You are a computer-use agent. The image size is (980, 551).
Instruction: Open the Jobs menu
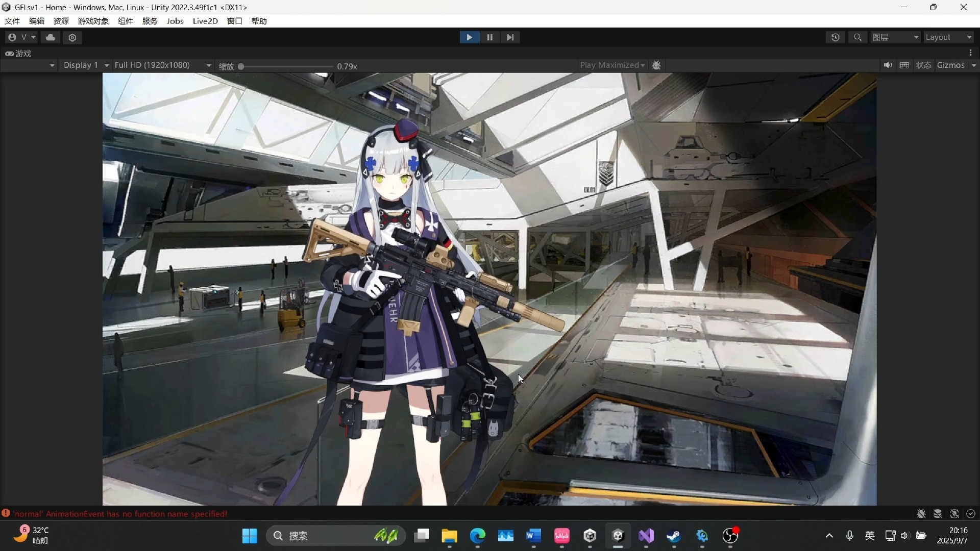(175, 21)
